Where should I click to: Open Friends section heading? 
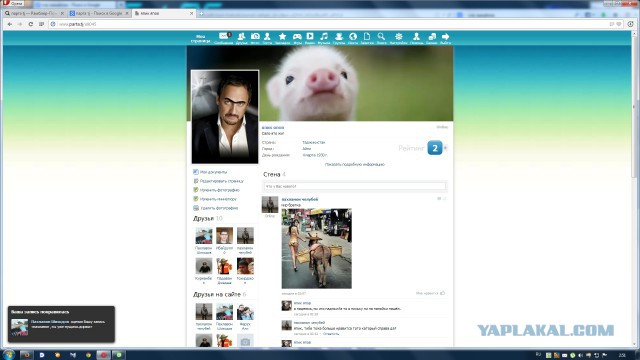[x=203, y=218]
